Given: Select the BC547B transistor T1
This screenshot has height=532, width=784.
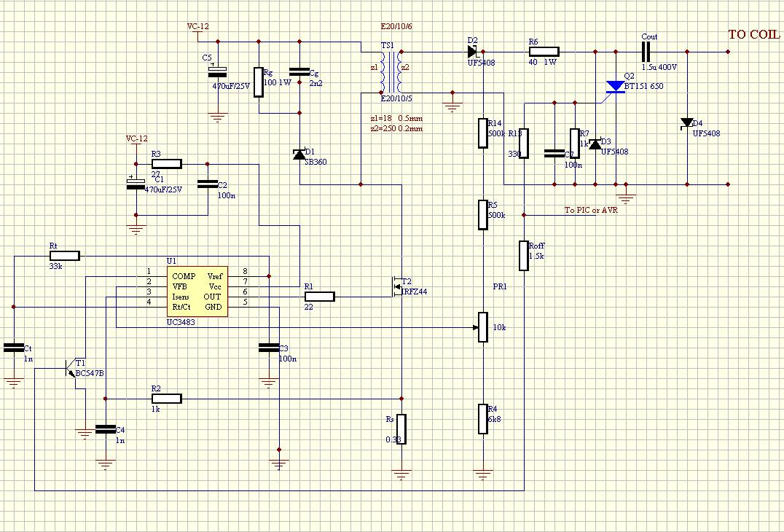Looking at the screenshot, I should pos(71,368).
